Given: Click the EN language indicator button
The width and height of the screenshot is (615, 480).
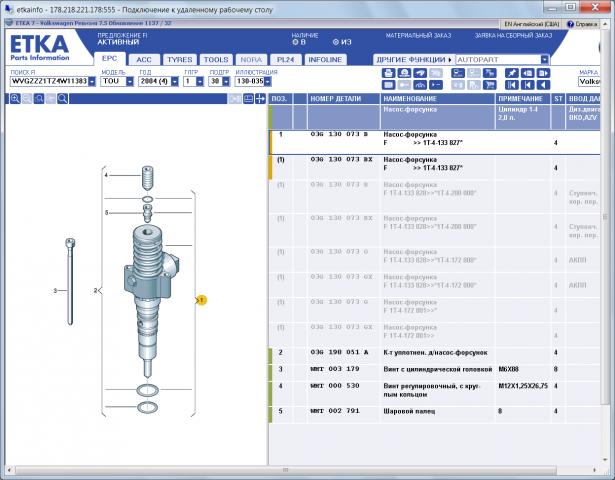Looking at the screenshot, I should tap(531, 24).
